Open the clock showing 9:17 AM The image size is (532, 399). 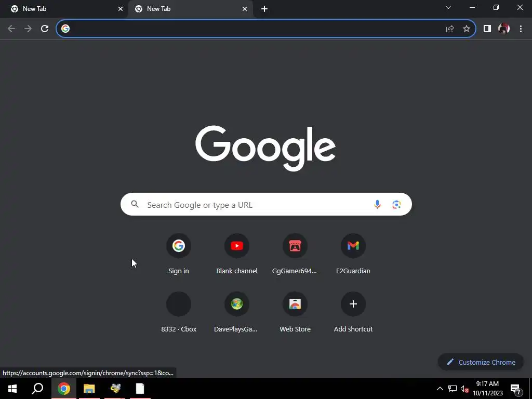point(487,389)
